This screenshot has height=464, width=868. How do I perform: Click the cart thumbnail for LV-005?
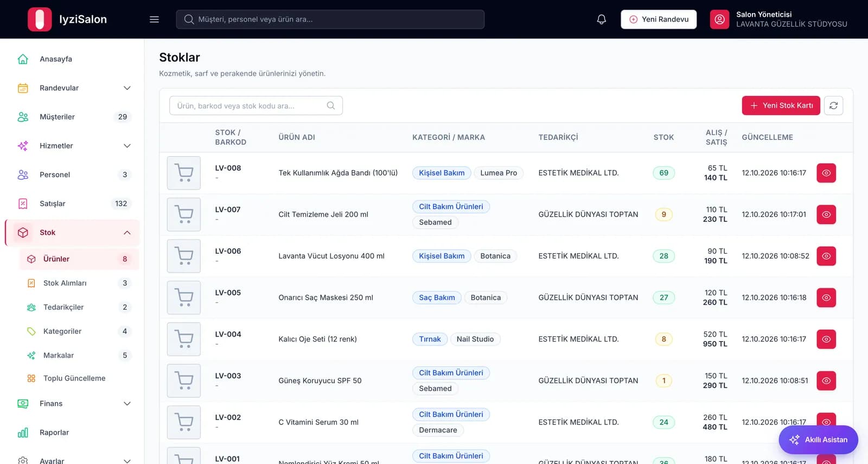184,298
